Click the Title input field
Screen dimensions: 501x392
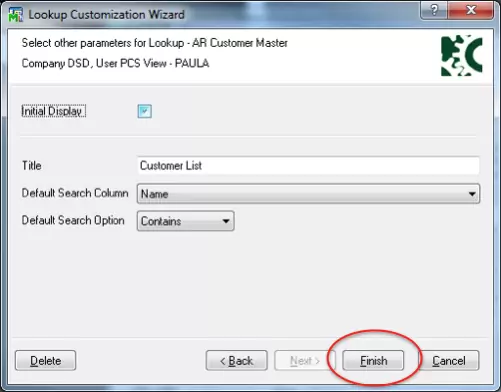pos(308,166)
